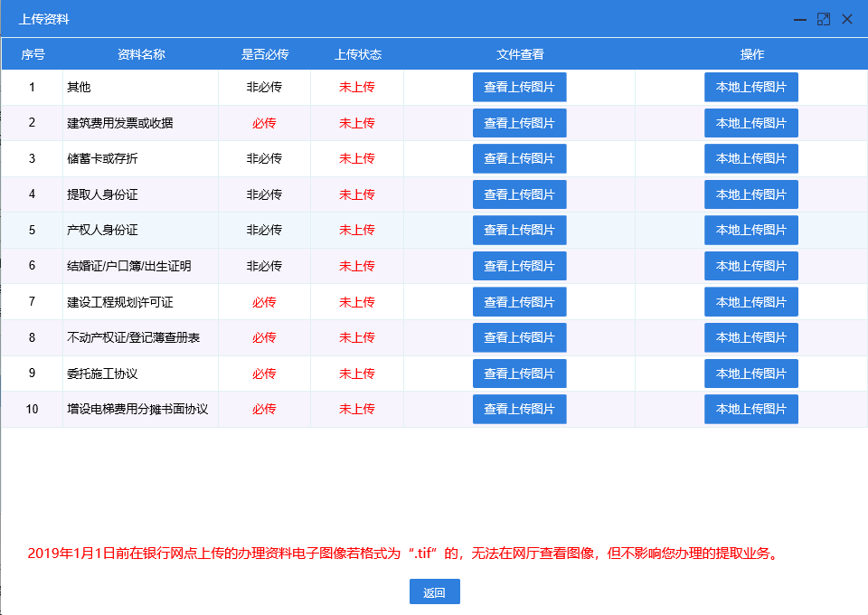View uploaded images for 不动产权证/登记薄查册表

pyautogui.click(x=519, y=337)
